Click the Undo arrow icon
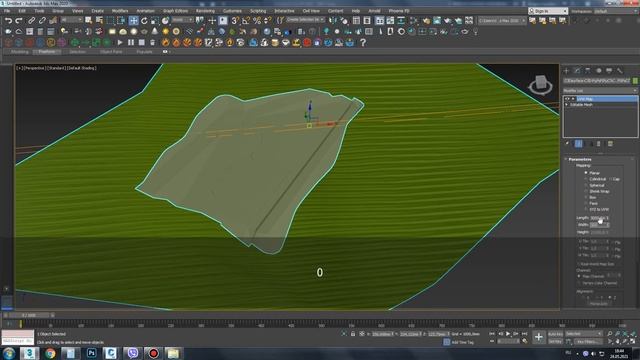This screenshot has width=640, height=360. click(x=8, y=20)
